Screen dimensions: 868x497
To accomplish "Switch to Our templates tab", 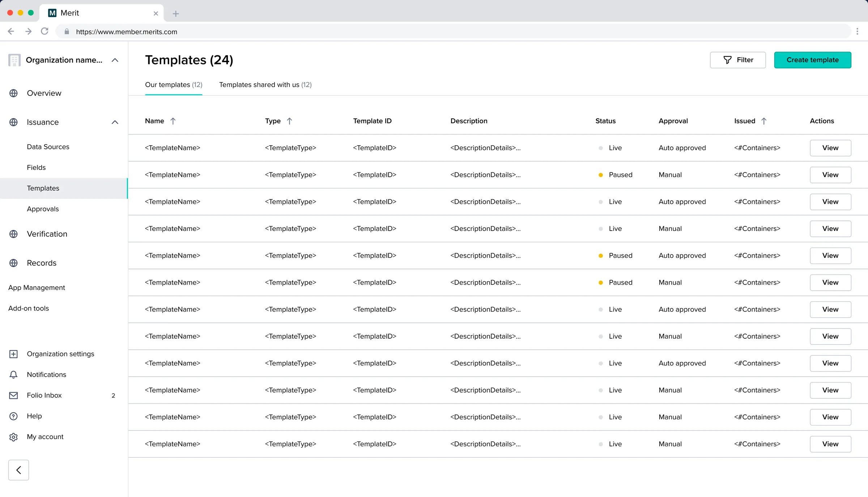I will click(174, 85).
